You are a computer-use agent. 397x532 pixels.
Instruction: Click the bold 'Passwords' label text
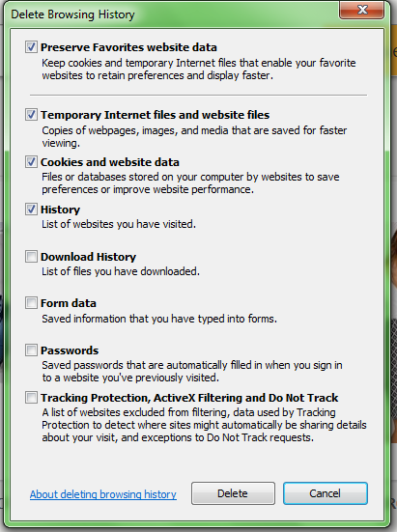(x=70, y=350)
